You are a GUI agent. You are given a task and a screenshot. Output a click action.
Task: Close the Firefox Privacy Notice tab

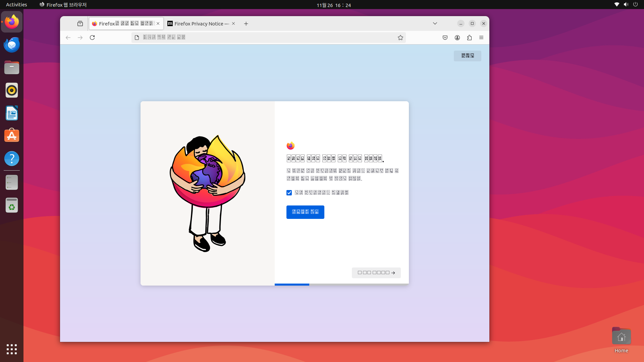point(233,23)
